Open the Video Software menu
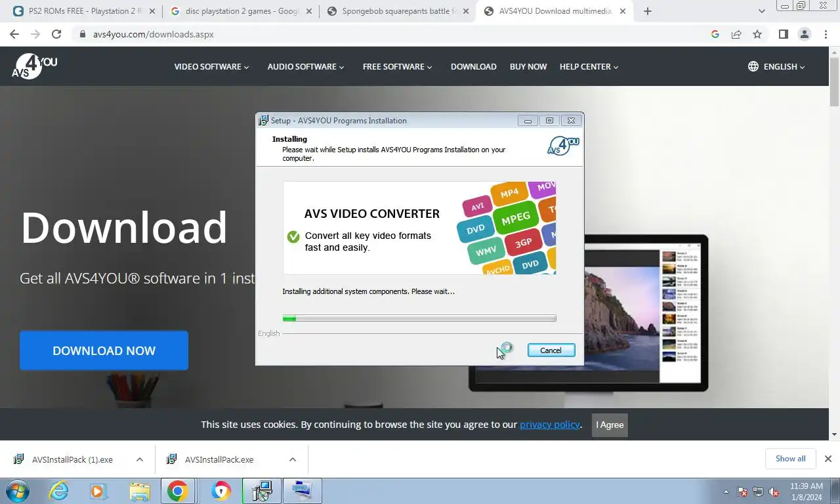 click(x=211, y=66)
